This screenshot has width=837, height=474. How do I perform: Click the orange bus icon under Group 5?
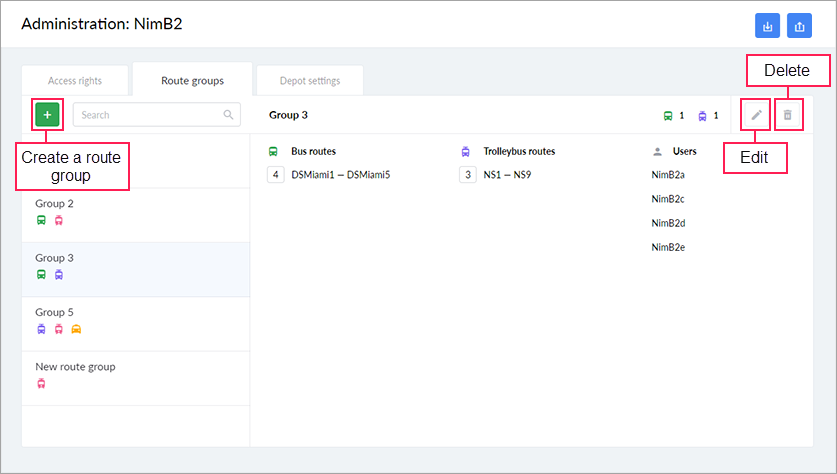(x=76, y=328)
